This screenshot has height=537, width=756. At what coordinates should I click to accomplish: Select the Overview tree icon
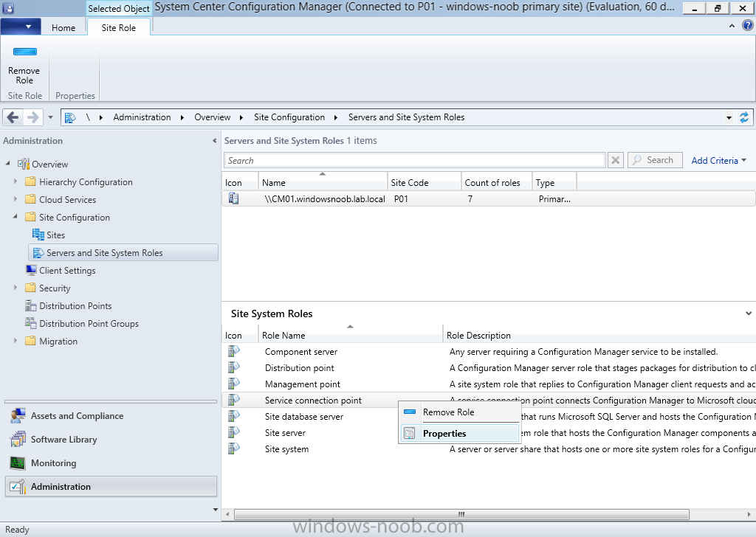coord(24,164)
